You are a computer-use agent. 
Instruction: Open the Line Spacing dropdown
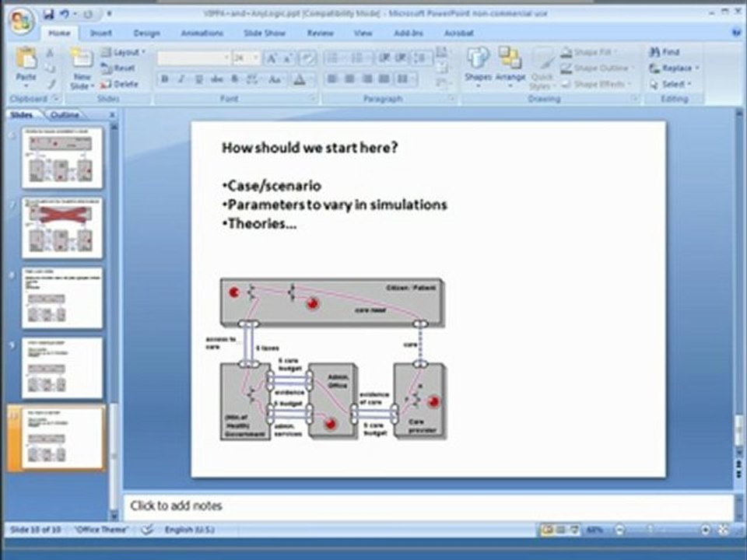(421, 58)
